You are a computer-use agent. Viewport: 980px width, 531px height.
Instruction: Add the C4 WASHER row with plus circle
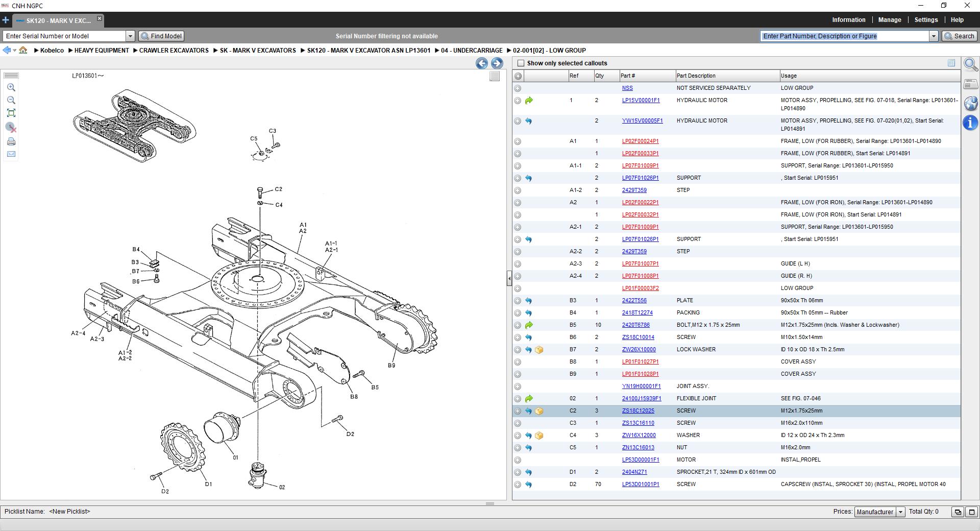[x=518, y=436]
